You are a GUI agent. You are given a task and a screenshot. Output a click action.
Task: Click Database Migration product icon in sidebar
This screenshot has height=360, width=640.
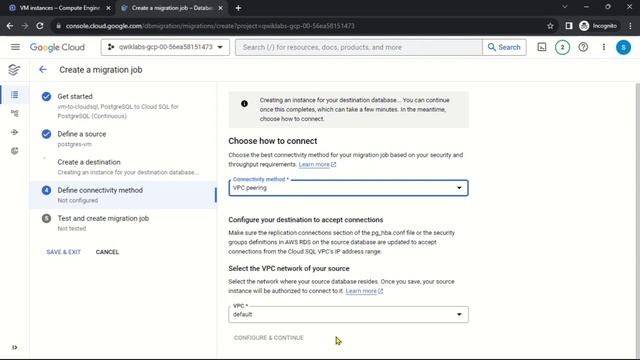click(x=14, y=70)
